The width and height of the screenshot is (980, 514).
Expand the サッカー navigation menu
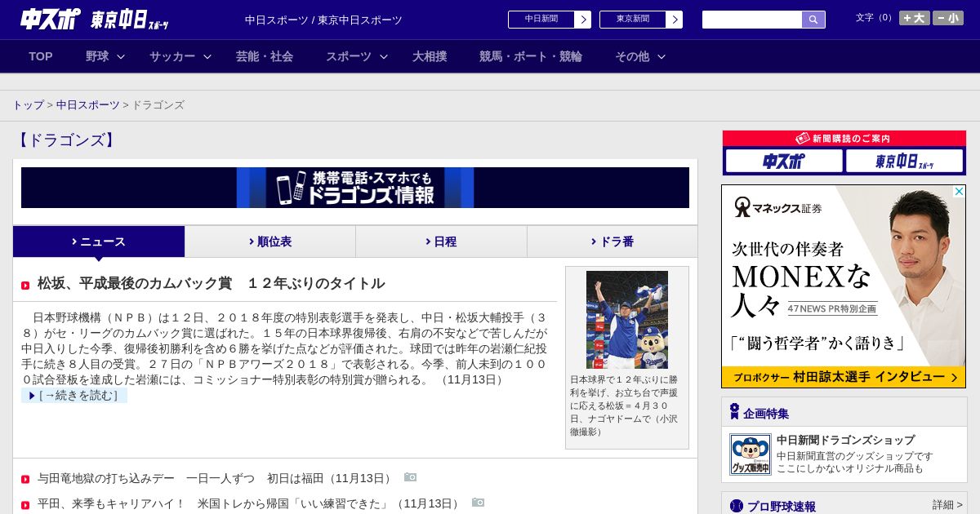[x=180, y=56]
